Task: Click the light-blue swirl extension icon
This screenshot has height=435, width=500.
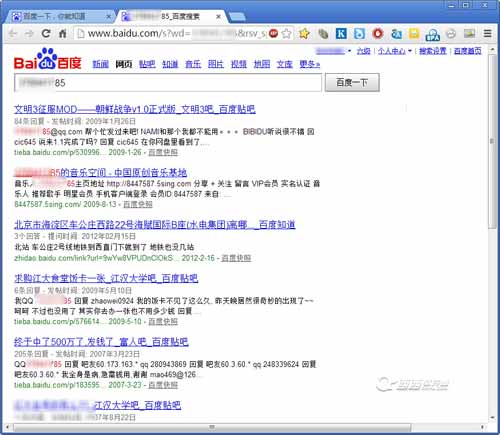Action: pos(359,33)
